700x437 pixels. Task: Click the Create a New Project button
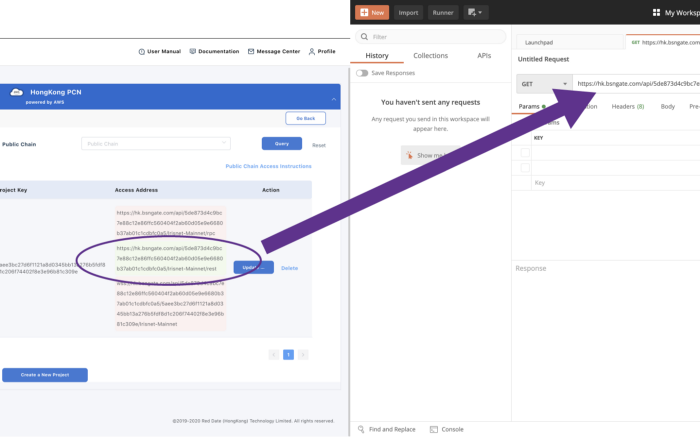[45, 375]
